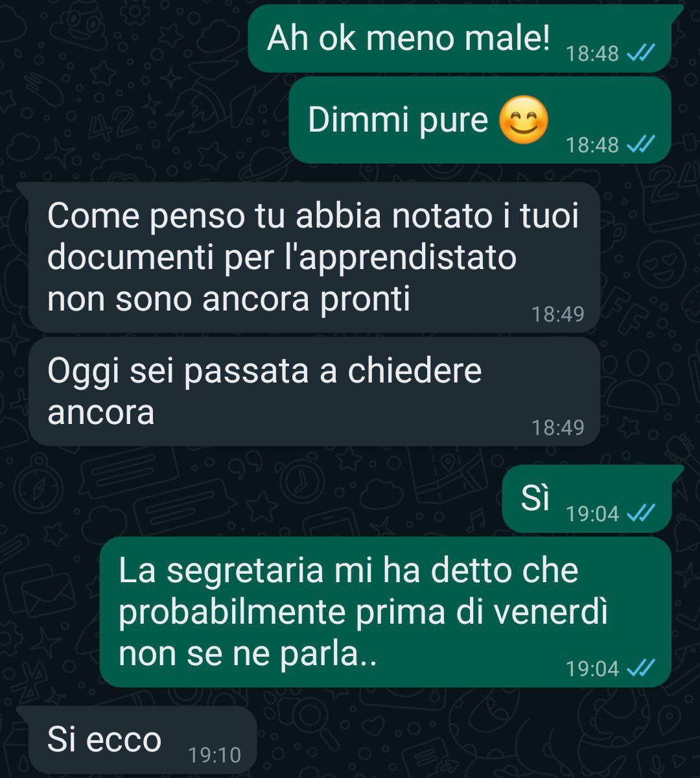700x778 pixels.
Task: Tap the smiling emoji in 'Dimmi pure'
Action: (x=524, y=120)
